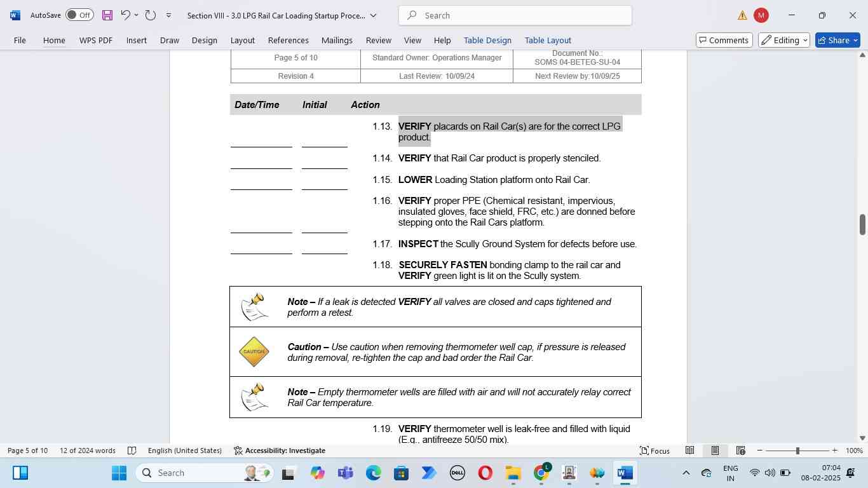Select the Design tab
Image resolution: width=868 pixels, height=488 pixels.
tap(205, 40)
